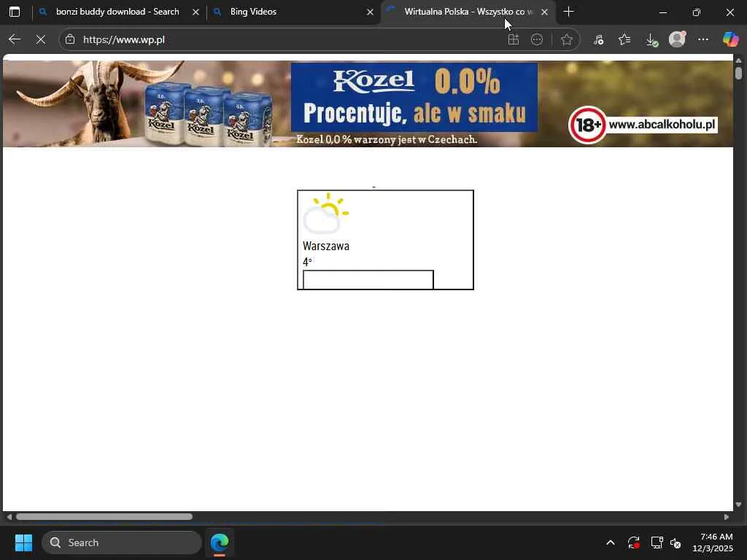Image resolution: width=747 pixels, height=560 pixels.
Task: Open the Copilot sidebar icon
Action: 730,39
